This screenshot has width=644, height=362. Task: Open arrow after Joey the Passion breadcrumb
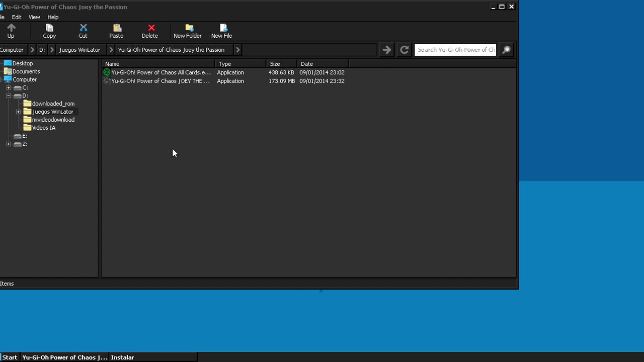237,50
